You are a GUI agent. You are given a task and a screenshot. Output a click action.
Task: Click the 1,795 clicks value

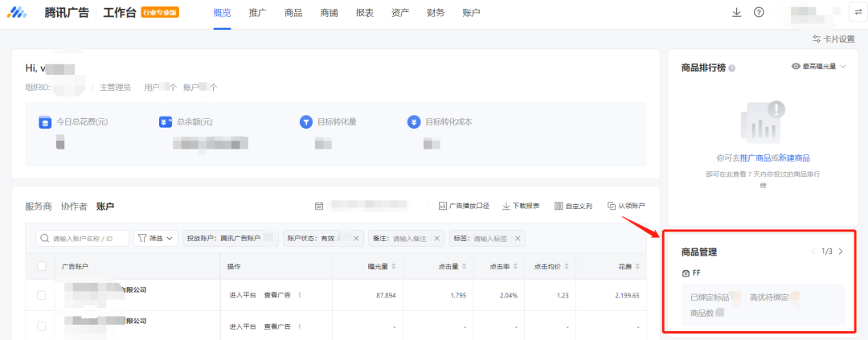click(x=457, y=296)
